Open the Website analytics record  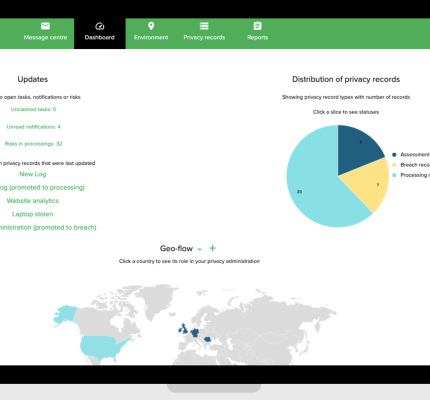pos(33,201)
